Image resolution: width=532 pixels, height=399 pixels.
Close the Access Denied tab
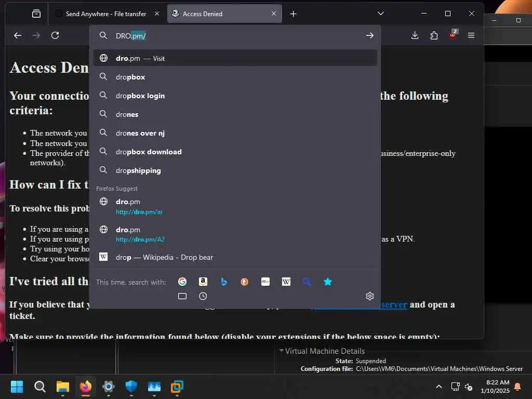click(274, 14)
